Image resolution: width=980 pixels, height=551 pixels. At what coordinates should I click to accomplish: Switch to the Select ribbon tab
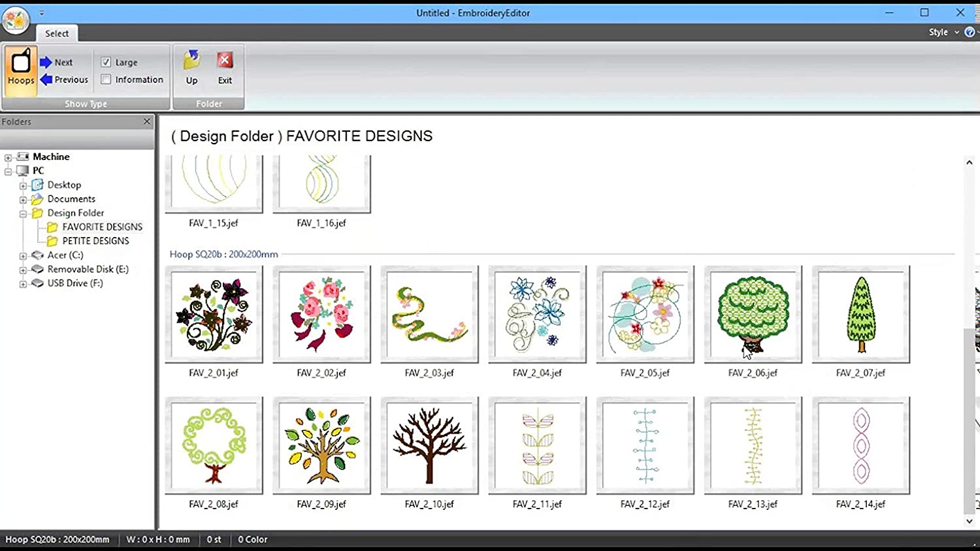tap(56, 33)
